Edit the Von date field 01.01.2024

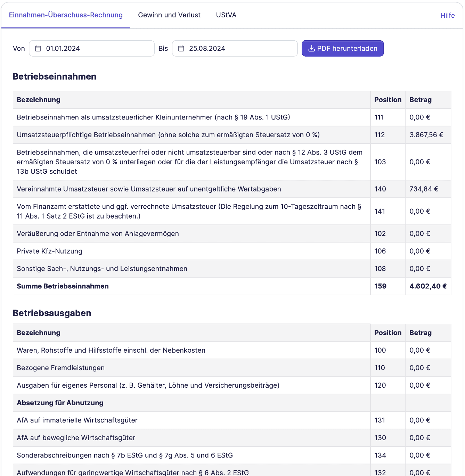pyautogui.click(x=92, y=48)
